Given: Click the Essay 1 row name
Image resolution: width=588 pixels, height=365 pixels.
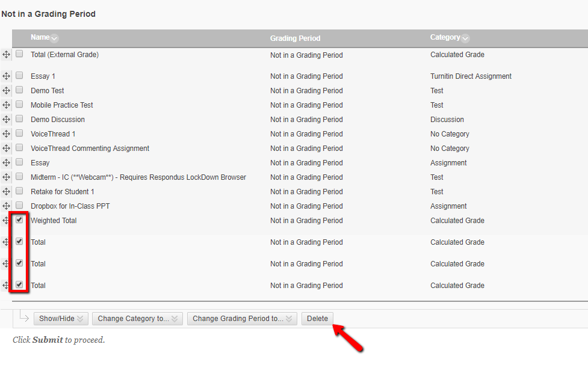Looking at the screenshot, I should [x=43, y=76].
